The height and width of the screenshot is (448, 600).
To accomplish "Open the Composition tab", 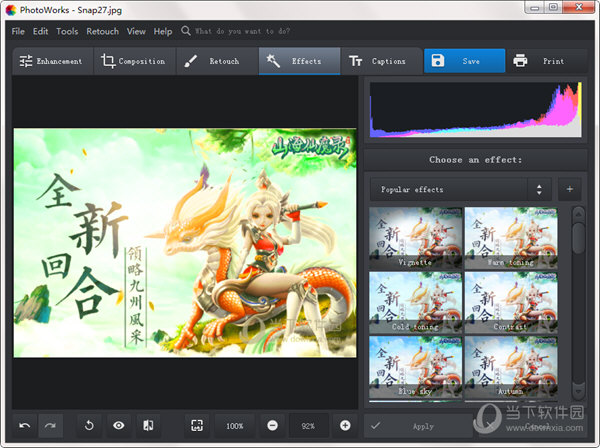I will (x=135, y=61).
